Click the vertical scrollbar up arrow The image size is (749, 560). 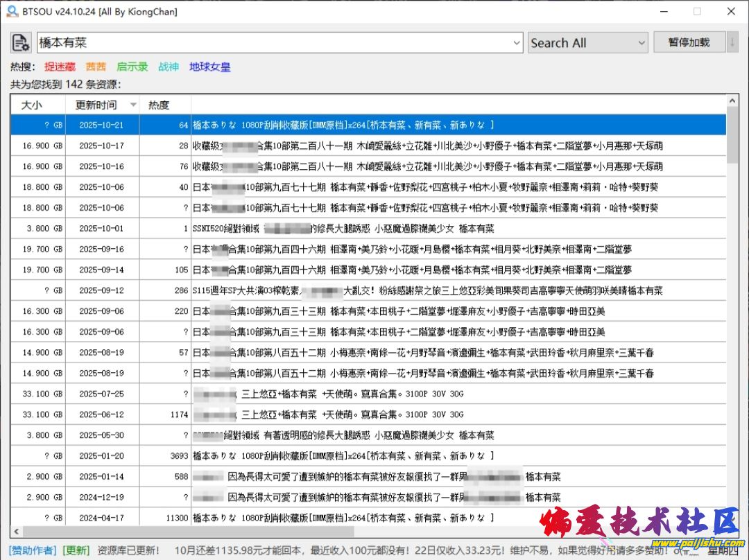[x=732, y=101]
